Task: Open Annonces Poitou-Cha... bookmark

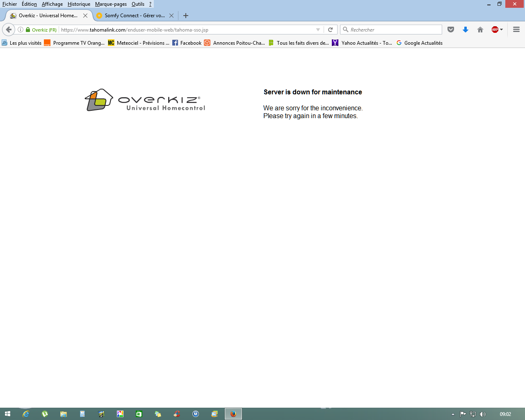Action: [235, 43]
